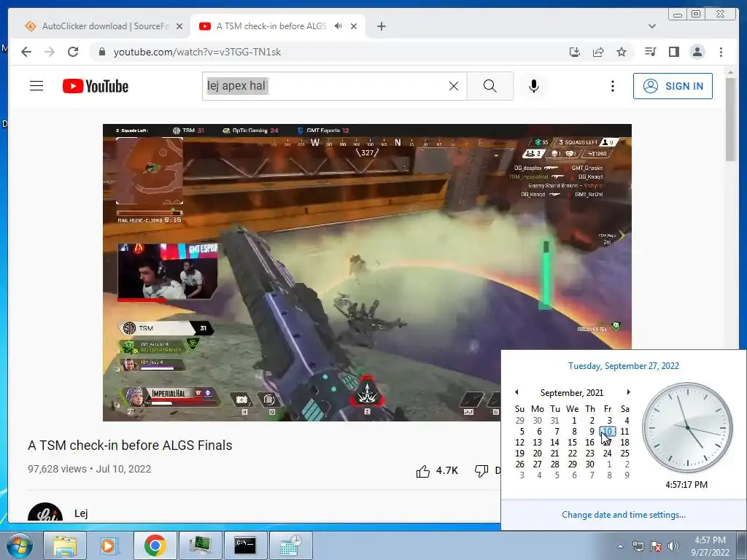
Task: Select day 10 in calendar
Action: [608, 432]
